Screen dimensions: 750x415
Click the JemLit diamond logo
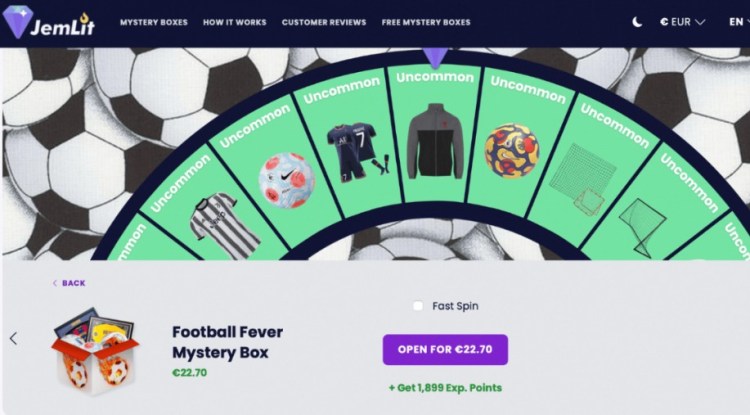pos(18,22)
